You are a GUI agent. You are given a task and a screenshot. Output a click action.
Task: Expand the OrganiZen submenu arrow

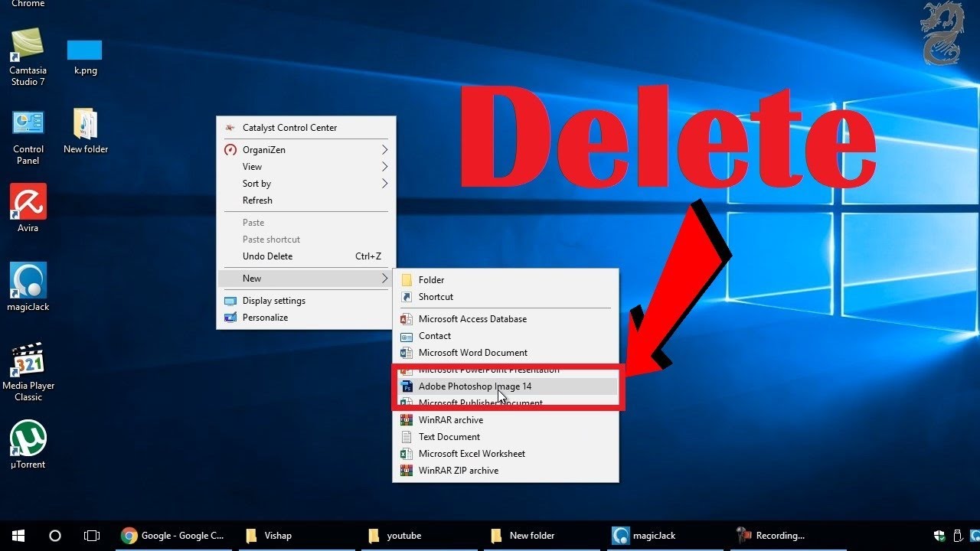click(x=385, y=150)
